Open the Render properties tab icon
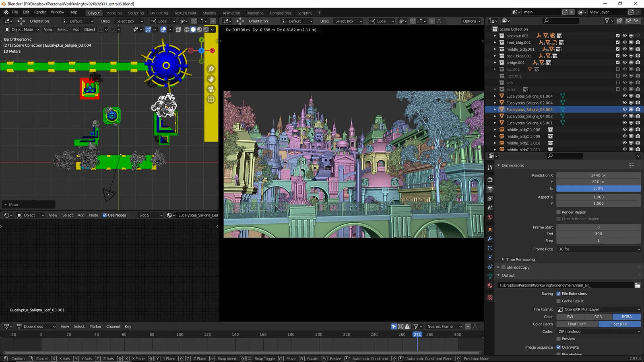 490,179
